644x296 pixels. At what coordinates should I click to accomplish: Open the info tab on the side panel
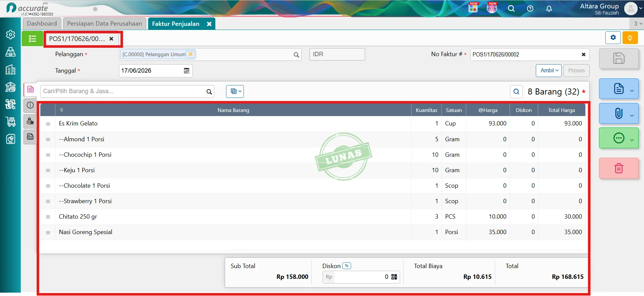click(x=30, y=105)
